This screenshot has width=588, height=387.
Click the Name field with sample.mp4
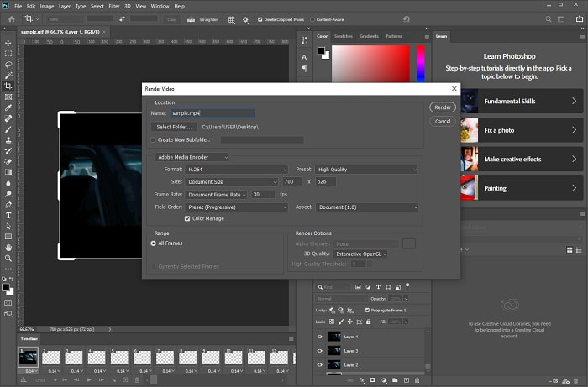213,113
